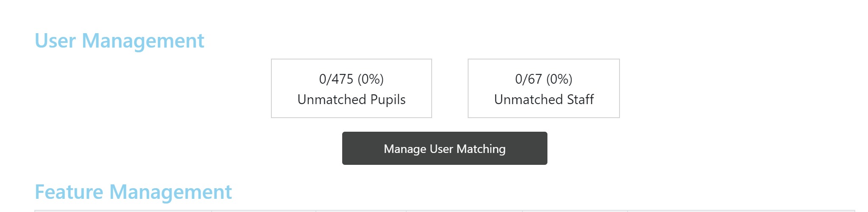
Task: Click the (0%) percentage for staff
Action: [559, 79]
